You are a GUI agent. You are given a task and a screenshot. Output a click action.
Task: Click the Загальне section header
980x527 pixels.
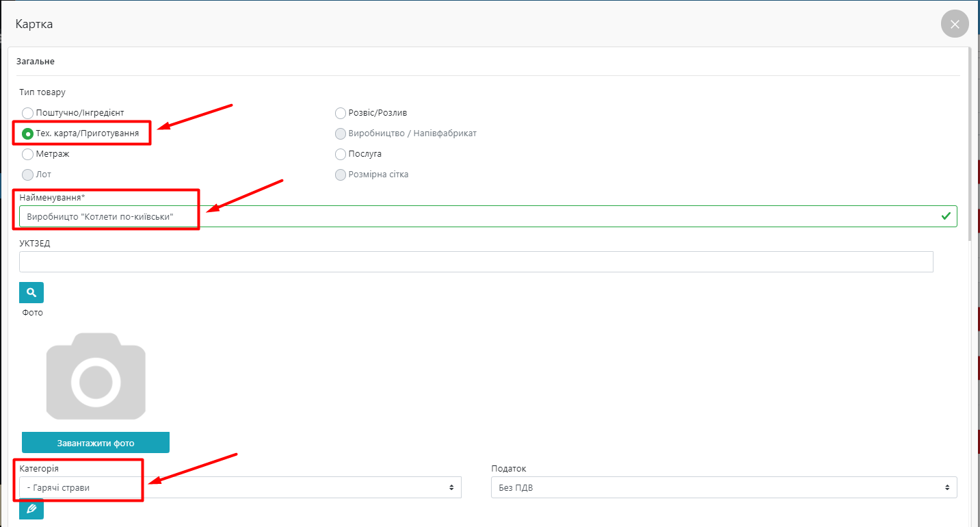(x=36, y=62)
